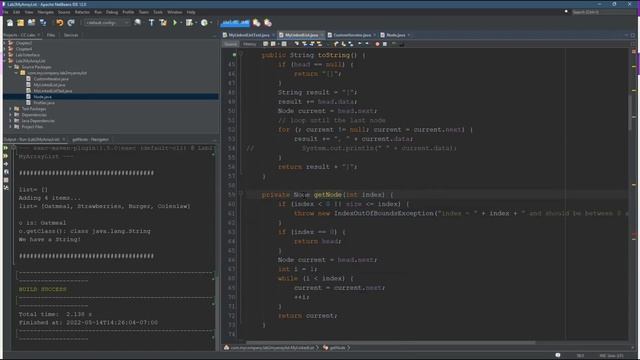Screen dimensions: 640x360
Task: Open the Refactor menu
Action: (x=82, y=12)
